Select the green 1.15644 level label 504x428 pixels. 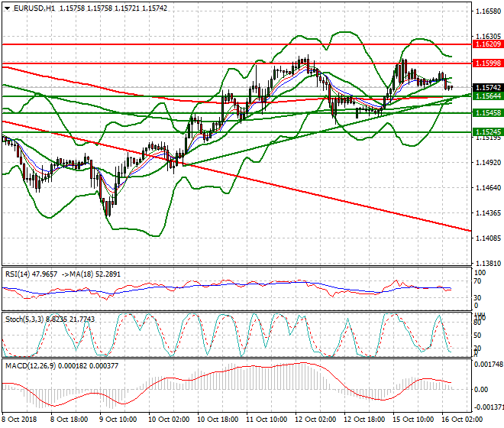[x=488, y=96]
